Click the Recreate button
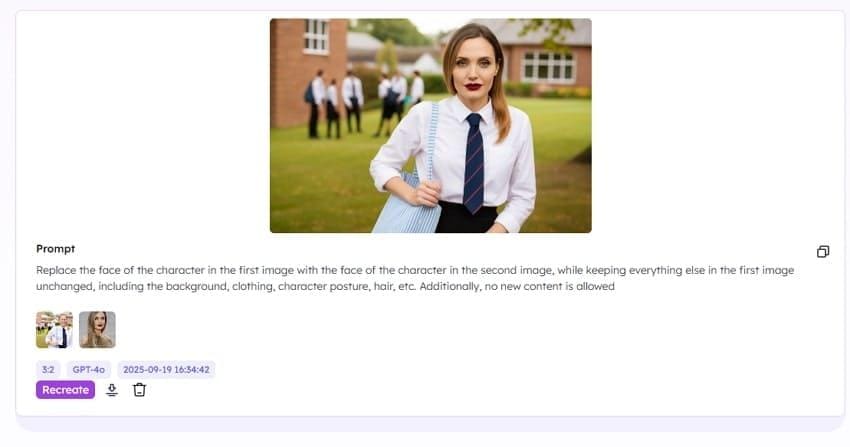850x447 pixels. [x=66, y=390]
